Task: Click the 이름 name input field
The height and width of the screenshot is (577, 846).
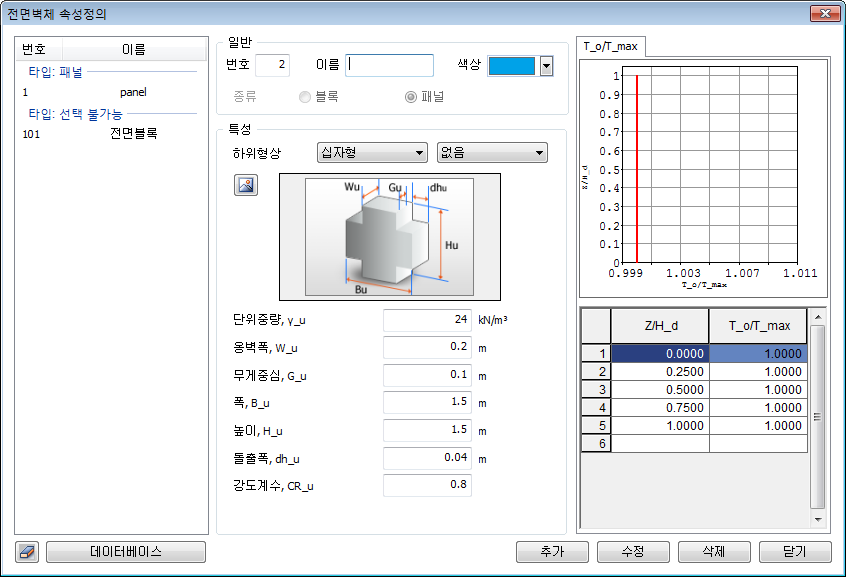Action: click(390, 66)
